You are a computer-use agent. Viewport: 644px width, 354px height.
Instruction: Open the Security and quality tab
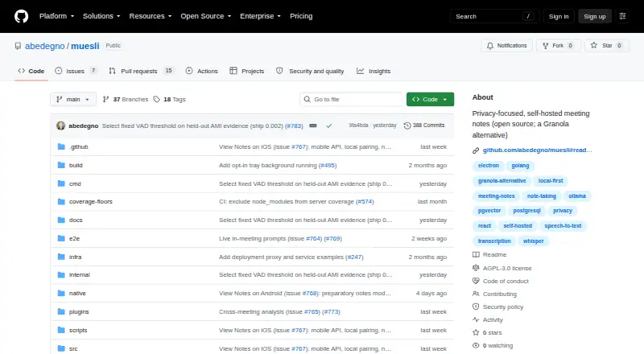click(x=310, y=71)
